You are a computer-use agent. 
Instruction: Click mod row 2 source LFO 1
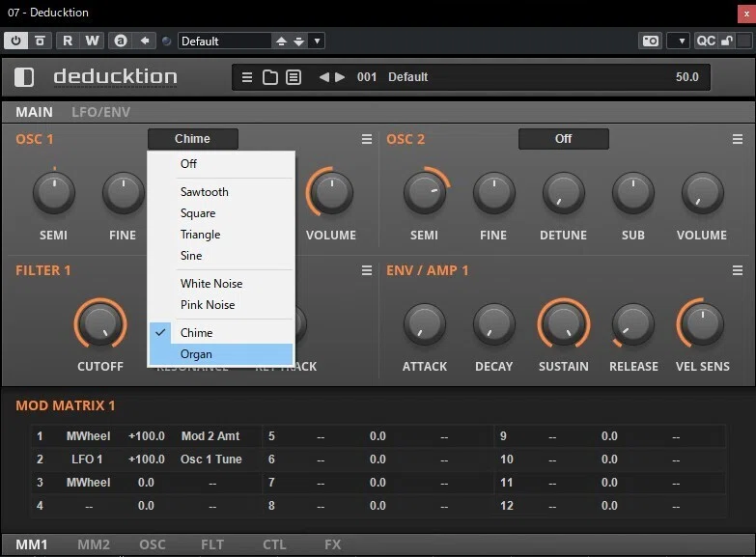(87, 460)
